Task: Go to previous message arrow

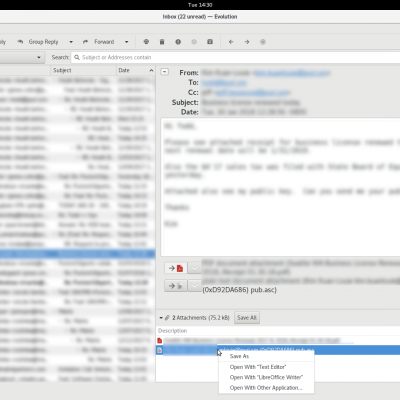Action: (x=231, y=42)
